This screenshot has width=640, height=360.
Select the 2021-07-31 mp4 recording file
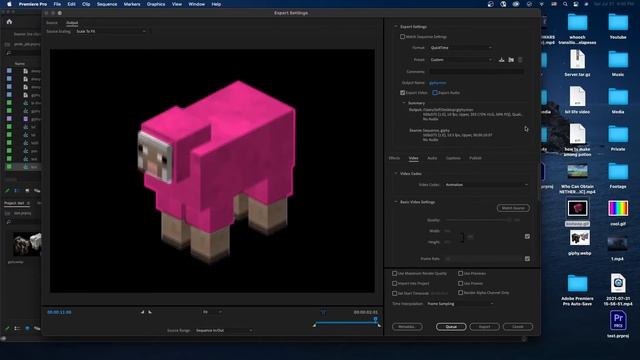click(618, 289)
